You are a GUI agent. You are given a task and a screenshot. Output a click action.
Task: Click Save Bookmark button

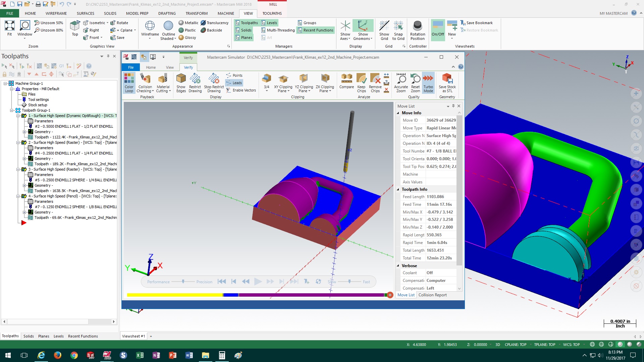click(477, 23)
